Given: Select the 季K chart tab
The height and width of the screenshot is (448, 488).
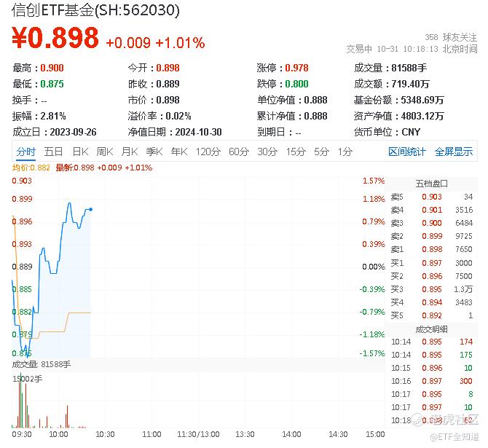Looking at the screenshot, I should [x=154, y=152].
